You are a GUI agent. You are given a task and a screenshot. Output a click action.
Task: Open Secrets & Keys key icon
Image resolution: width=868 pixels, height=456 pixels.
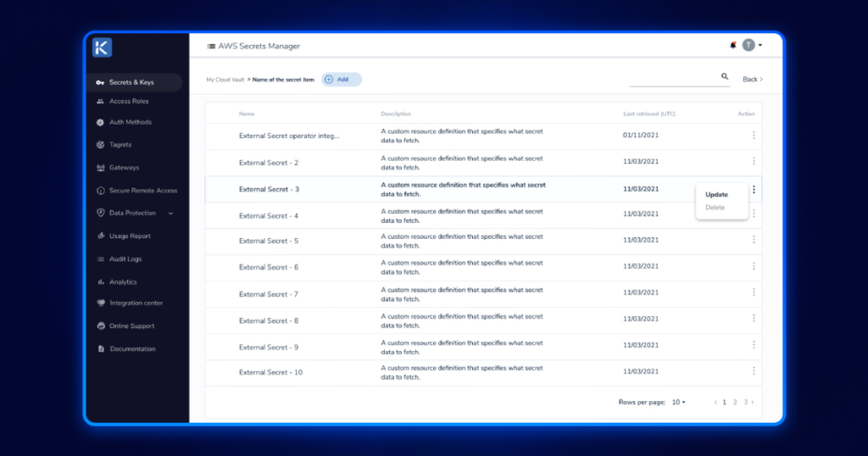click(x=100, y=82)
